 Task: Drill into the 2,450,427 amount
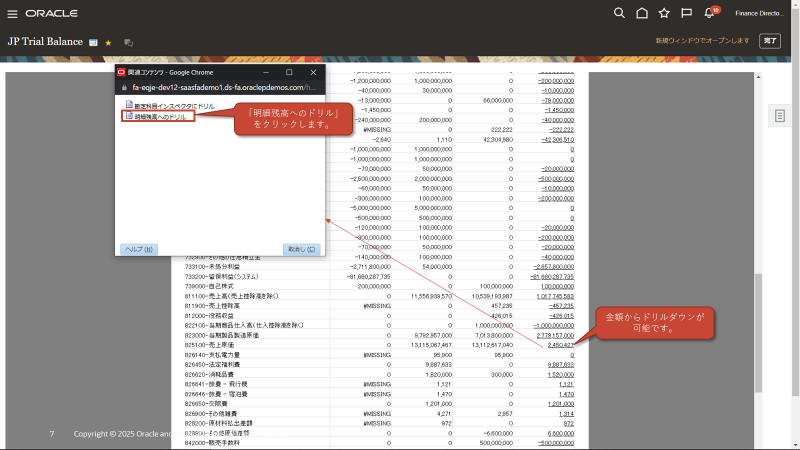(561, 345)
